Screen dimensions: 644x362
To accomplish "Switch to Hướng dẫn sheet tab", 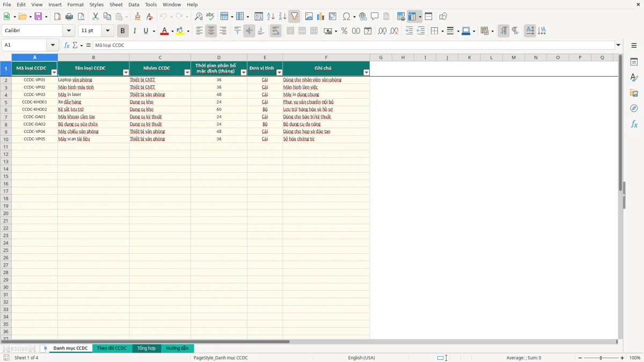I will point(177,348).
